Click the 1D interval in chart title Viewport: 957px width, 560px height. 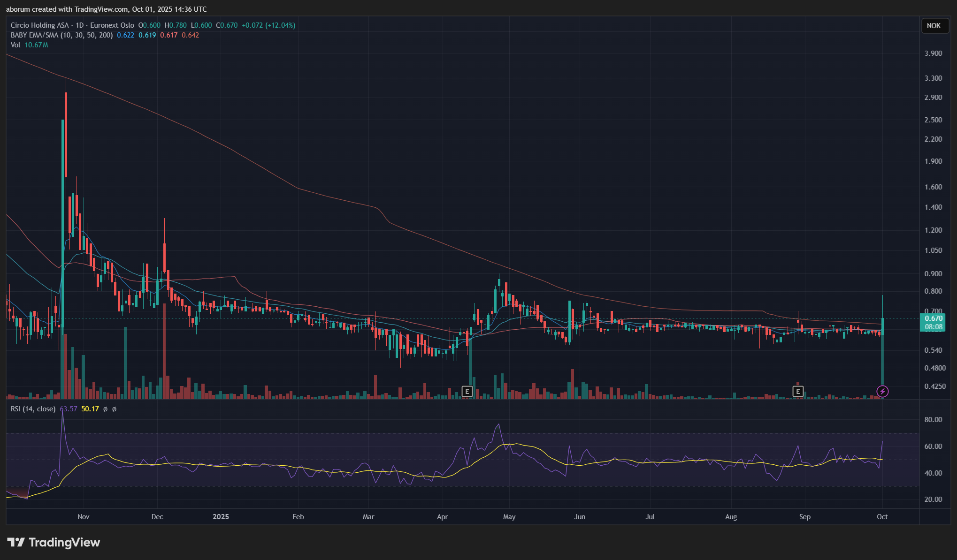point(79,25)
